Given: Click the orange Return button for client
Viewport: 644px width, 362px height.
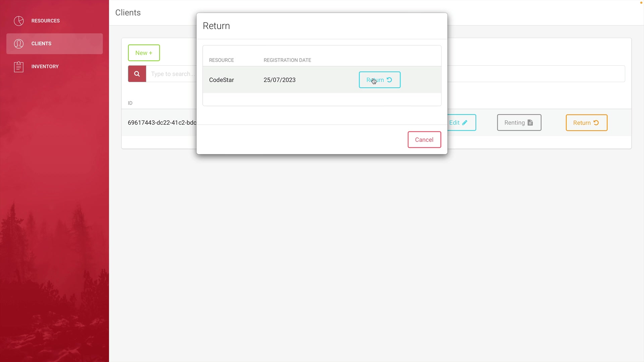Looking at the screenshot, I should [x=586, y=123].
